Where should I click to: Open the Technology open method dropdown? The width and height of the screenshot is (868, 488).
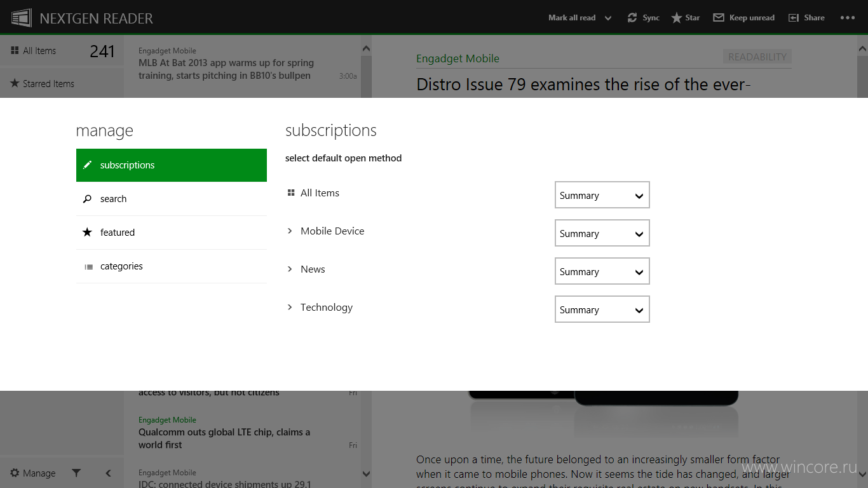[602, 309]
